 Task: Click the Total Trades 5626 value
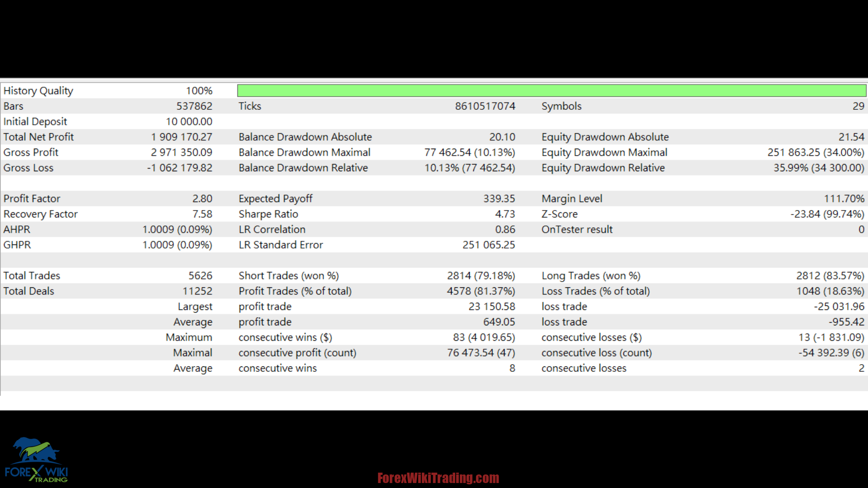coord(200,276)
